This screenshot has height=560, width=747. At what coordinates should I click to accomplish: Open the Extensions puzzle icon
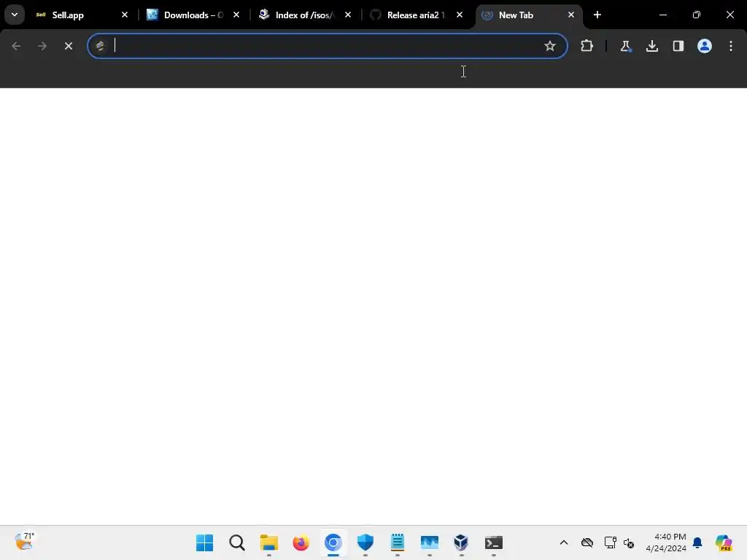(587, 46)
